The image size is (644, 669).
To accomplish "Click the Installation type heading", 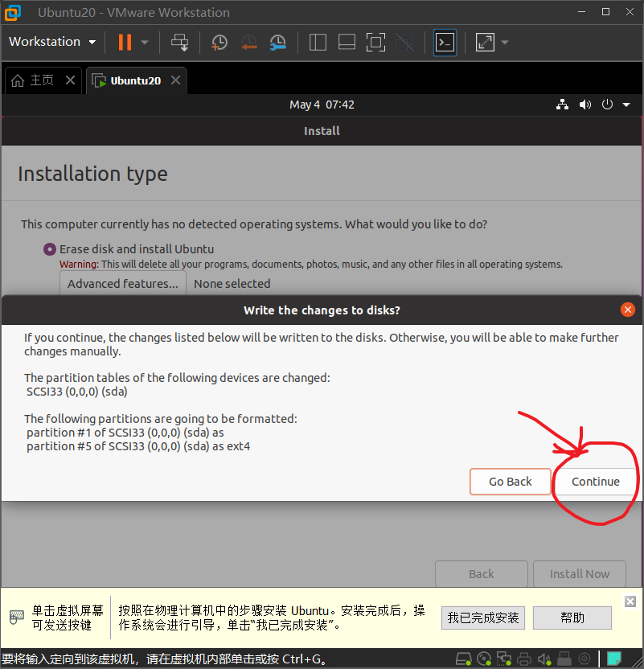I will click(x=92, y=174).
